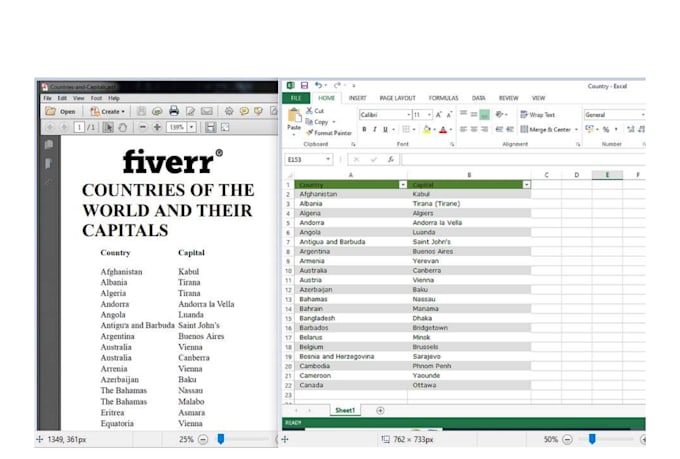
Task: Click the Paste clipboard icon in Excel
Action: pos(294,117)
